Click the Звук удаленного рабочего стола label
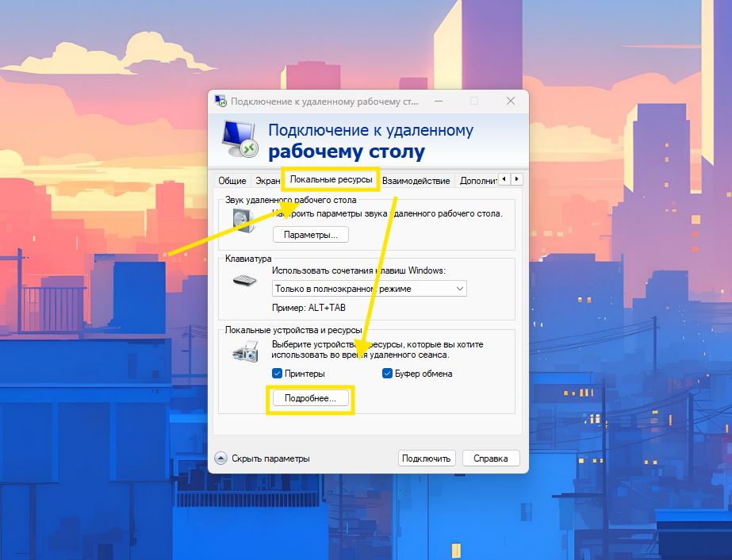Screen dimensions: 732x560 tap(290, 200)
